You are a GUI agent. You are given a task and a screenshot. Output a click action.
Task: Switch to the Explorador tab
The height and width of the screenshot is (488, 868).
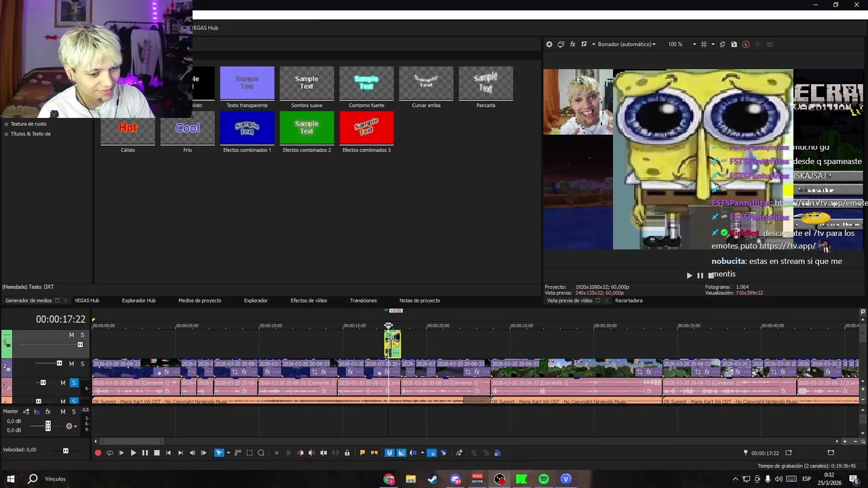(x=256, y=300)
